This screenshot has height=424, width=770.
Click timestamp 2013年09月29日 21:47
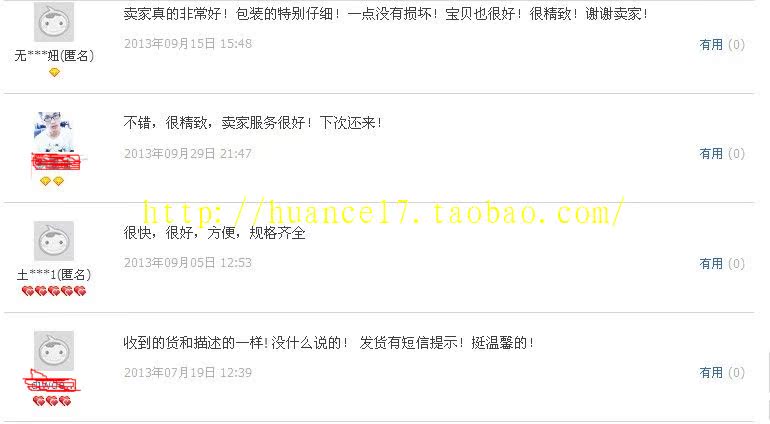coord(188,154)
